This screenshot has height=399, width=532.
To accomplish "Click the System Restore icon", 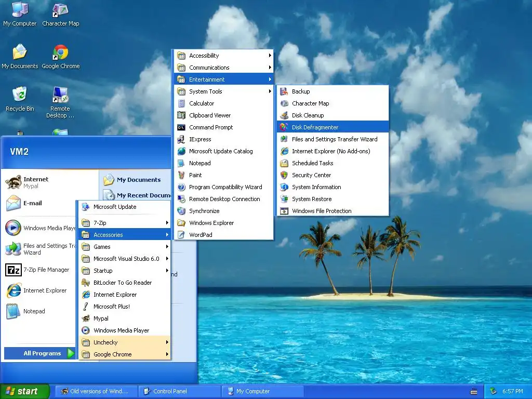I will [284, 199].
